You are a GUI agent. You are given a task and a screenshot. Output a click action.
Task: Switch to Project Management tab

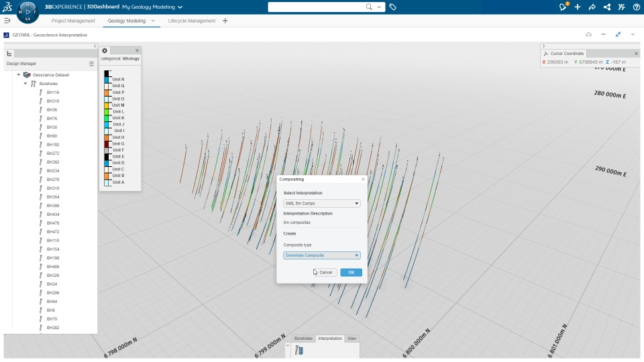coord(73,21)
